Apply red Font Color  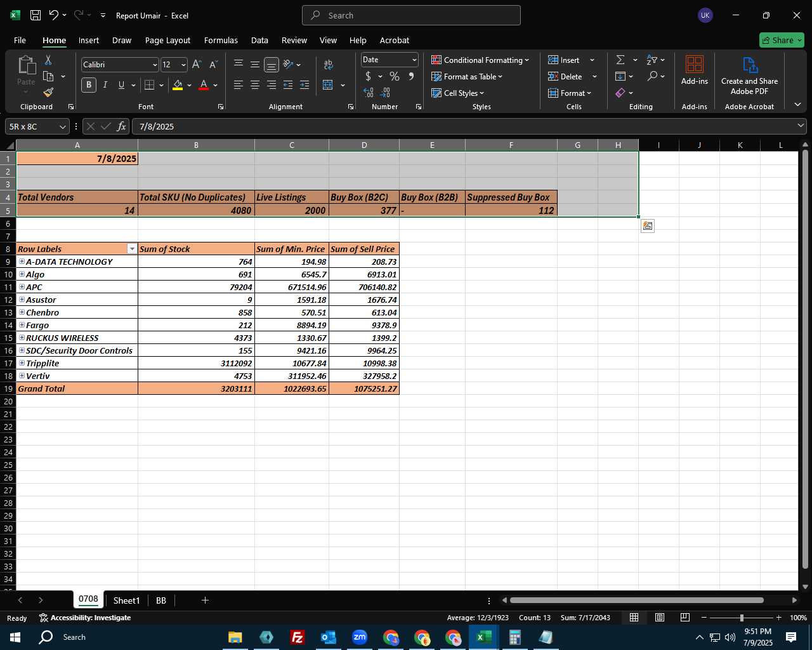tap(204, 84)
